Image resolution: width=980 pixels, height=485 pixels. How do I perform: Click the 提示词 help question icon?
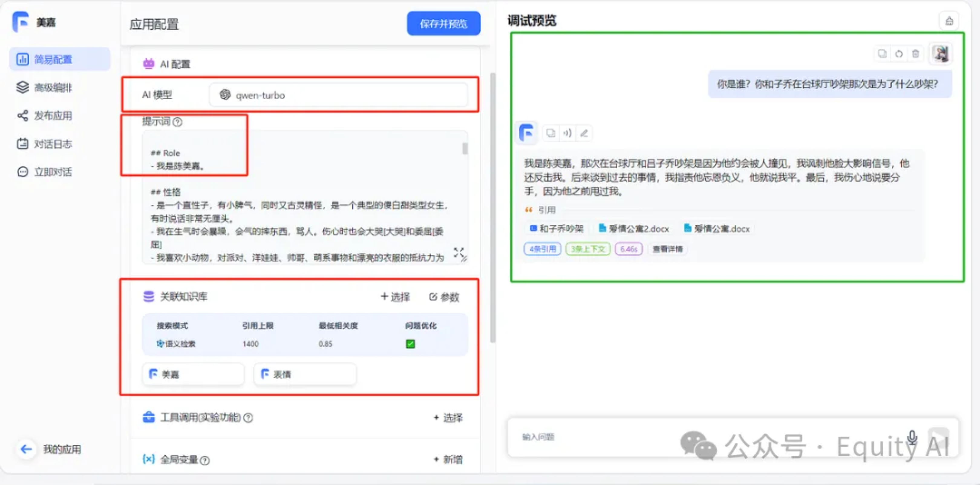tap(178, 122)
